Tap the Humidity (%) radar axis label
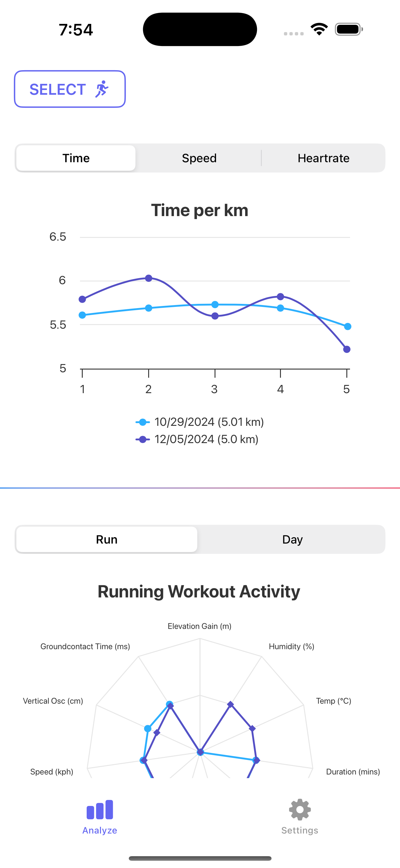Image resolution: width=400 pixels, height=868 pixels. [x=292, y=646]
